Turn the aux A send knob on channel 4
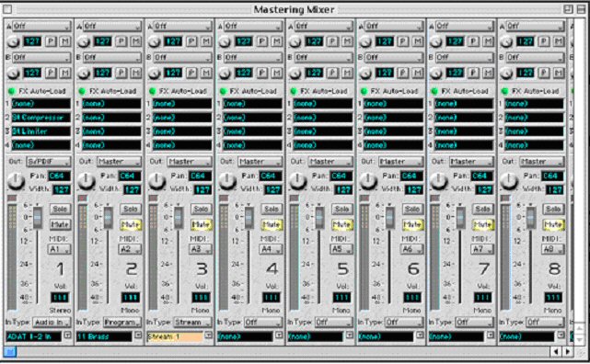Viewport: 590px width, 364px height. 225,41
